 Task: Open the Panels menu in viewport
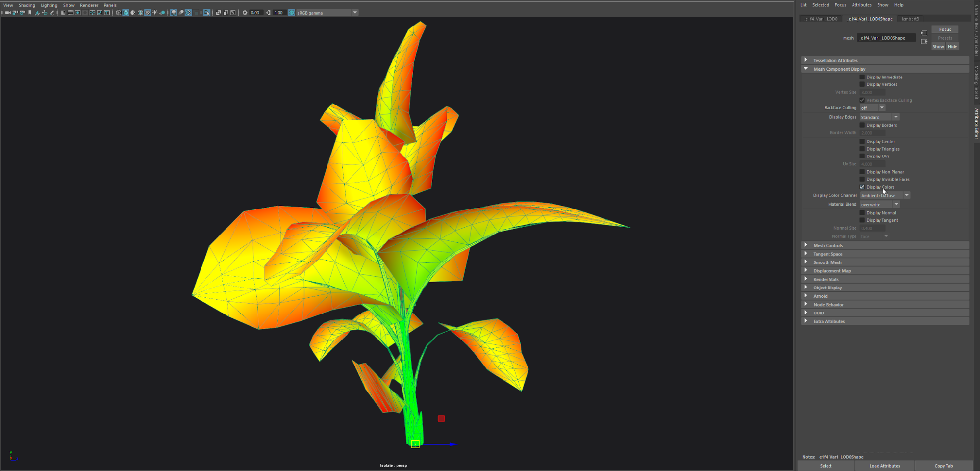click(x=110, y=5)
